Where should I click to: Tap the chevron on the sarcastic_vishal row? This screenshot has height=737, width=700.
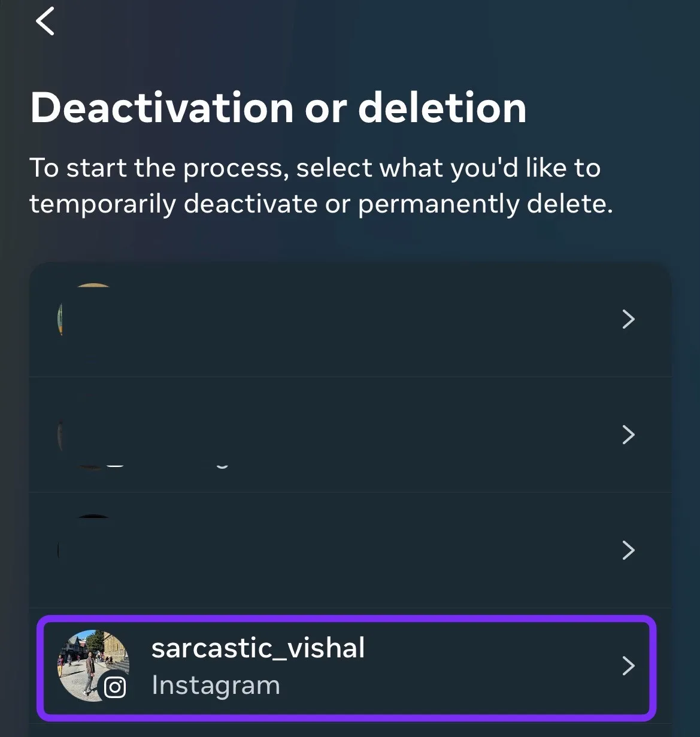[628, 666]
